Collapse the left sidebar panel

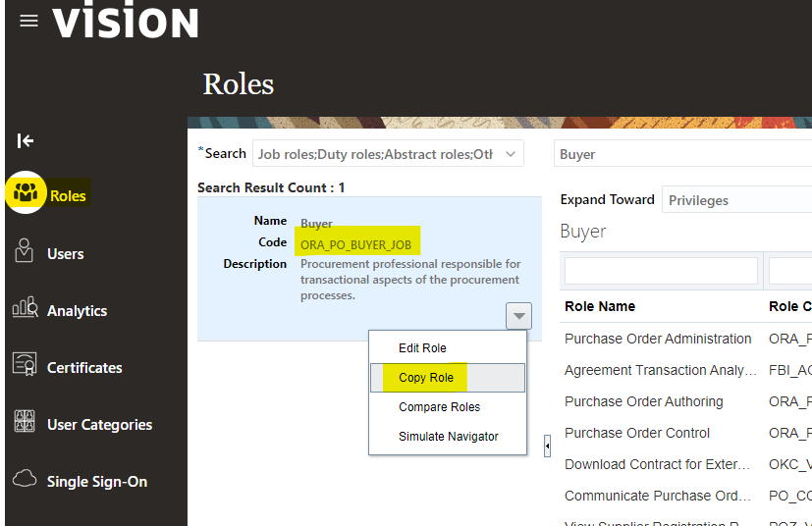[26, 140]
